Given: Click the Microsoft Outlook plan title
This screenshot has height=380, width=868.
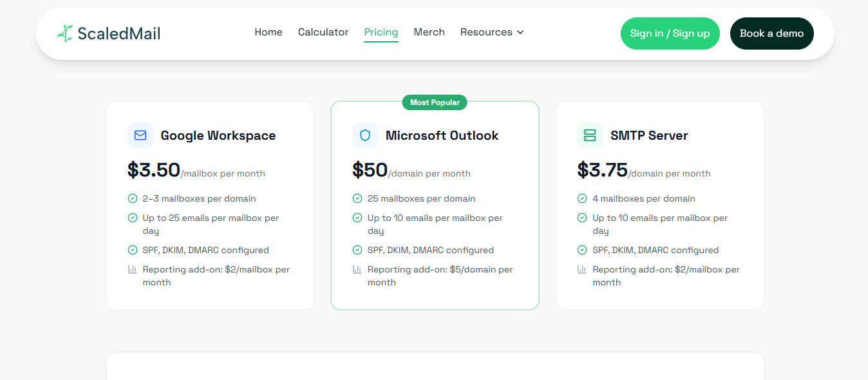Looking at the screenshot, I should (x=442, y=135).
